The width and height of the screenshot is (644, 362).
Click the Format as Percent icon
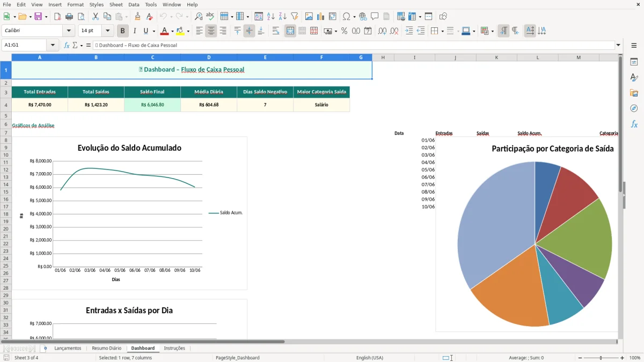[344, 31]
